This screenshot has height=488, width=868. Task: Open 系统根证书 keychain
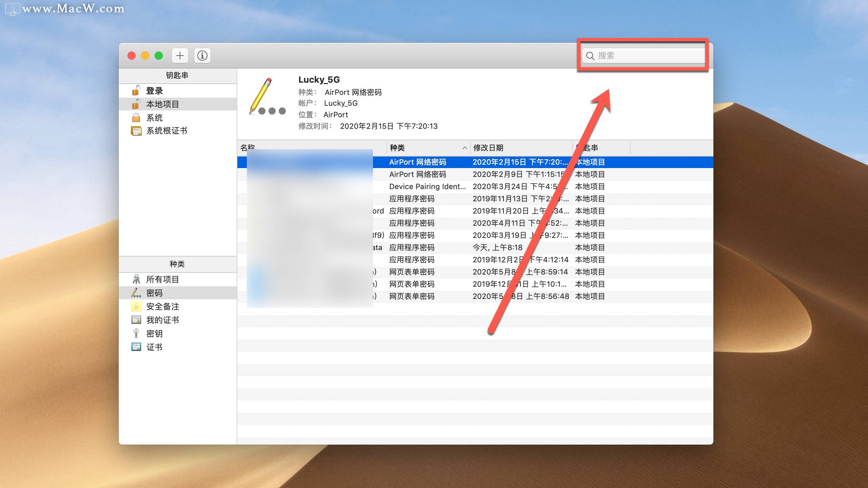166,131
